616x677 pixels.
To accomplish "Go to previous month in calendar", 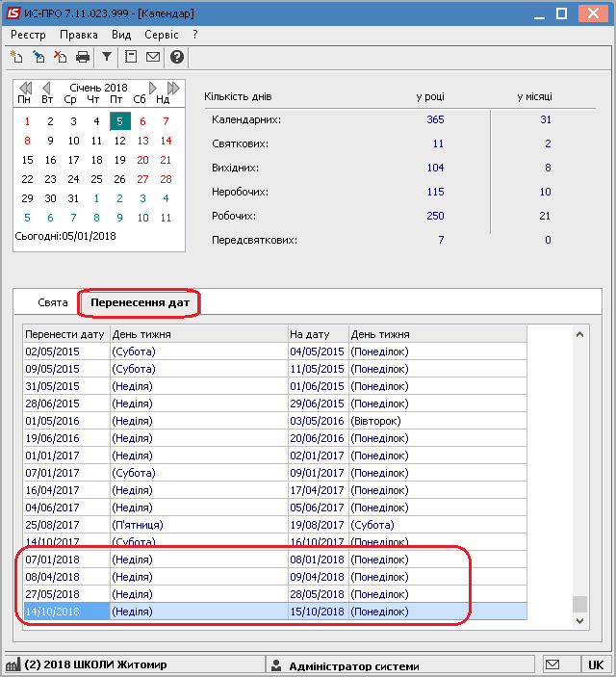I will 46,88.
